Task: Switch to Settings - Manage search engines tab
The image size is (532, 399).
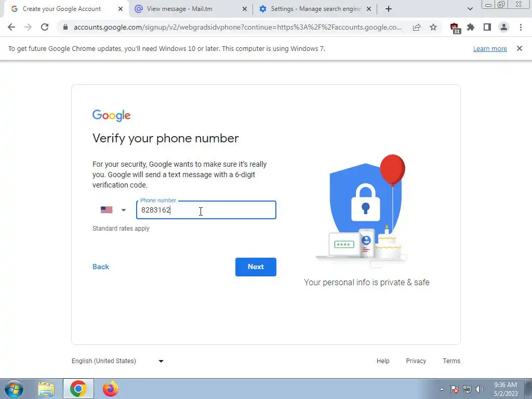Action: (314, 9)
